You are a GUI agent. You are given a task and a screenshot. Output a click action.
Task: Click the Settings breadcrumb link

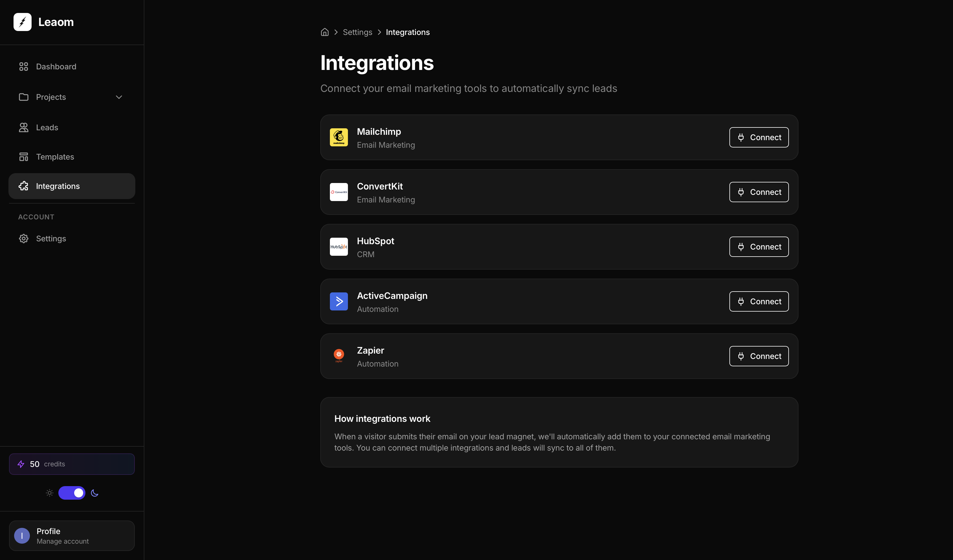(x=358, y=32)
